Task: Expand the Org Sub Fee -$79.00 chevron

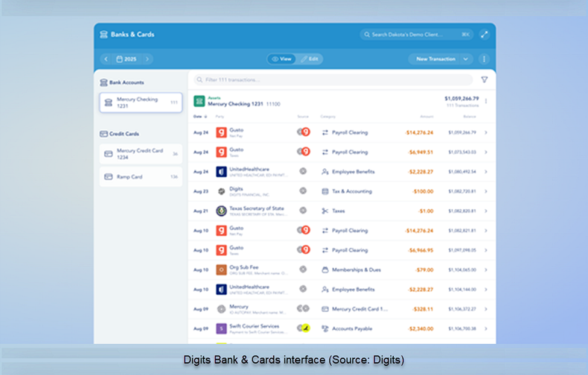Action: click(485, 269)
